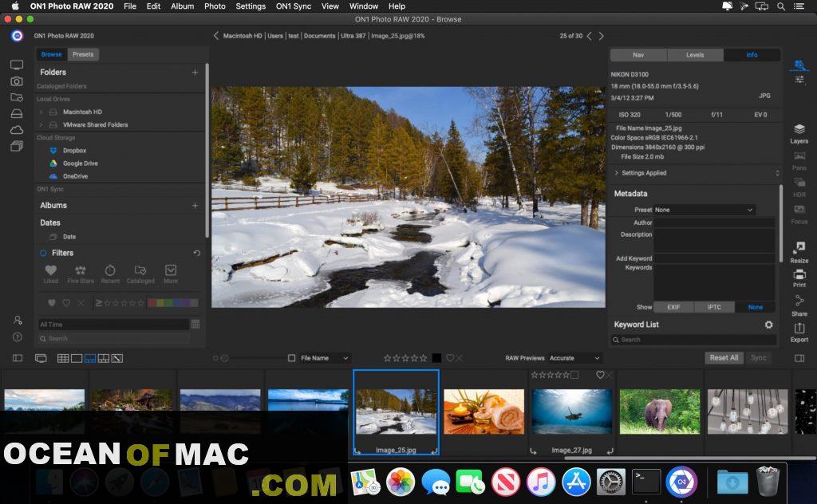817x504 pixels.
Task: Click the Reset All button
Action: coord(724,358)
